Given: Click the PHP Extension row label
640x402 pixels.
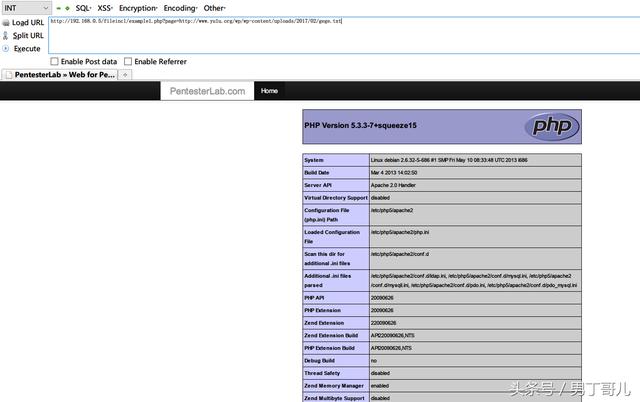Looking at the screenshot, I should point(322,311).
